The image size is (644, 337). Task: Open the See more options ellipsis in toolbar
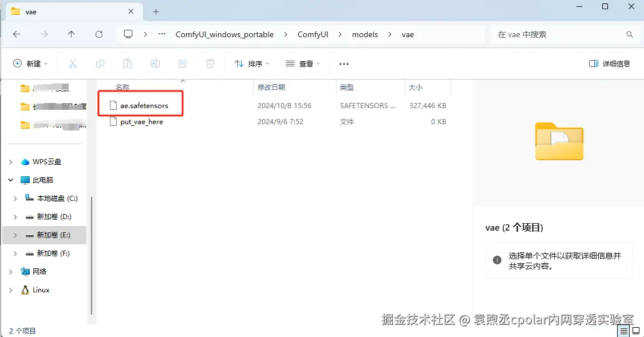[x=344, y=64]
